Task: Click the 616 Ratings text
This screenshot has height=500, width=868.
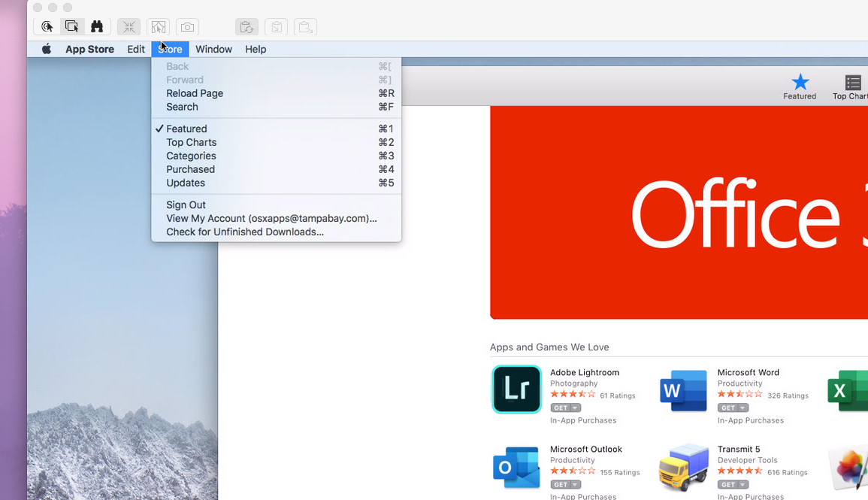Action: click(x=787, y=472)
